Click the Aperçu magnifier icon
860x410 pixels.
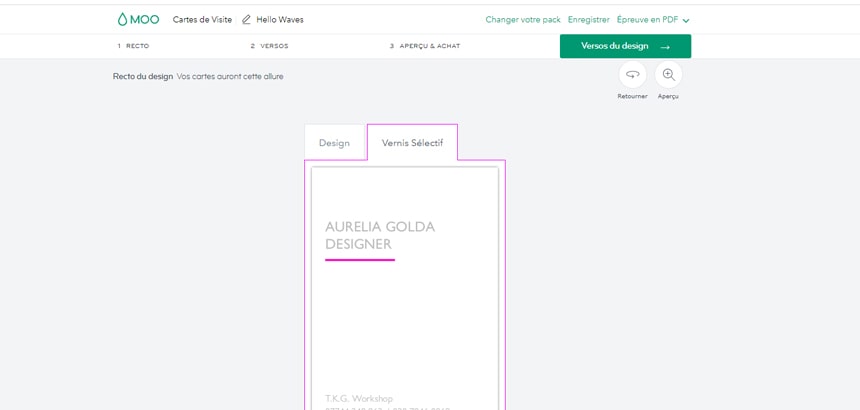tap(668, 75)
